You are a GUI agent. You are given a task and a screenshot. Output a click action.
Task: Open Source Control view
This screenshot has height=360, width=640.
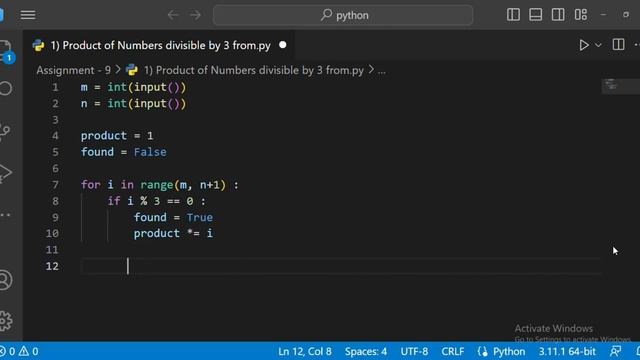point(5,131)
